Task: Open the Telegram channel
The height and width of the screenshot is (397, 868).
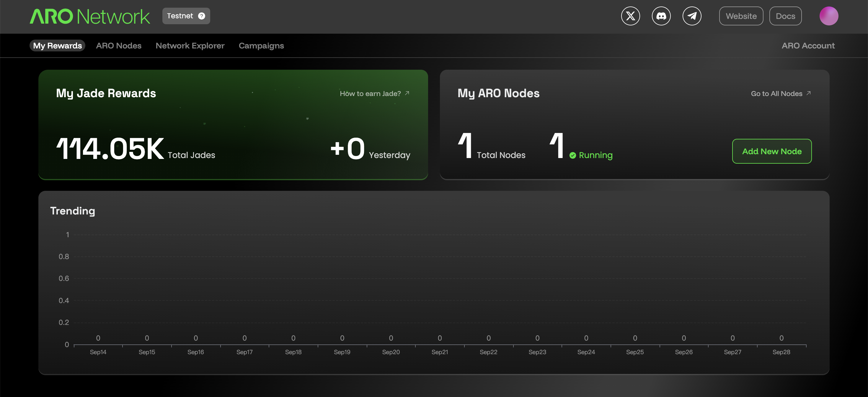Action: pos(692,15)
